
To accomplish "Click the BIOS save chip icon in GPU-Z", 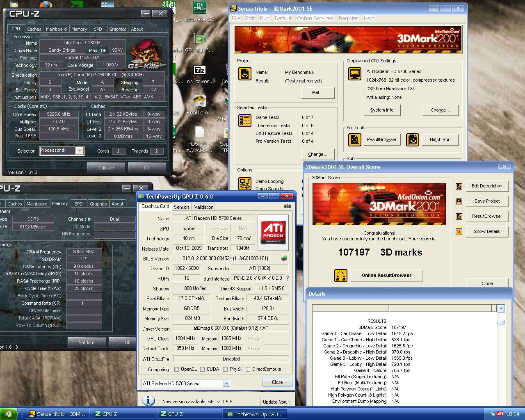I will click(284, 258).
